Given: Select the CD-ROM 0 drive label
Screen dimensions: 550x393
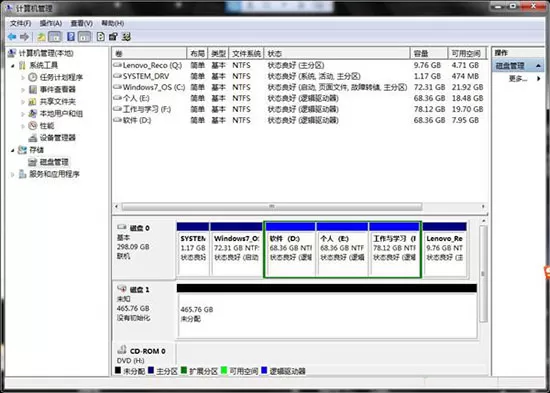Looking at the screenshot, I should tap(147, 351).
